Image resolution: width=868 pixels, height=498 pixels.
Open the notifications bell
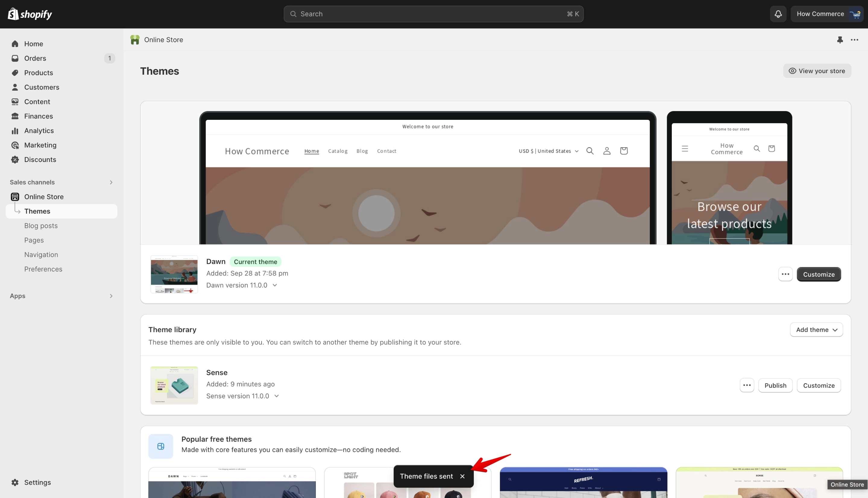(778, 14)
